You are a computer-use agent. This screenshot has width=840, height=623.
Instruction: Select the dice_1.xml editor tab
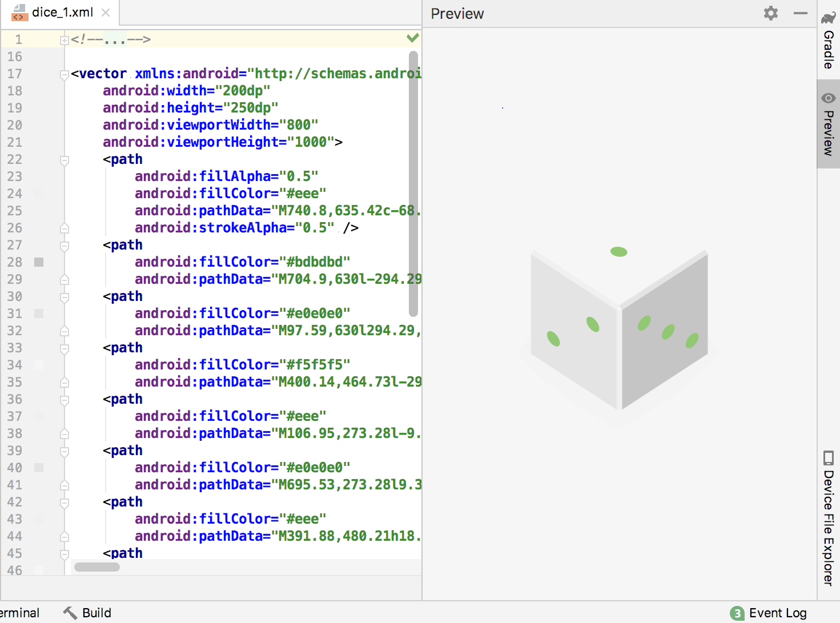pos(62,13)
